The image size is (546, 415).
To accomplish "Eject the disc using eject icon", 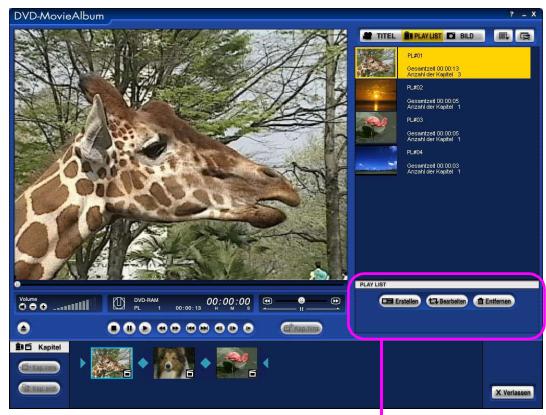I will (24, 328).
